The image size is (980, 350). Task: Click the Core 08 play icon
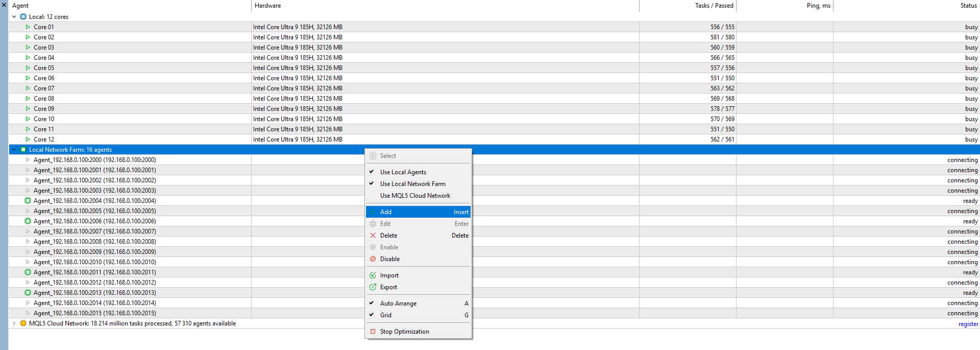[x=28, y=99]
